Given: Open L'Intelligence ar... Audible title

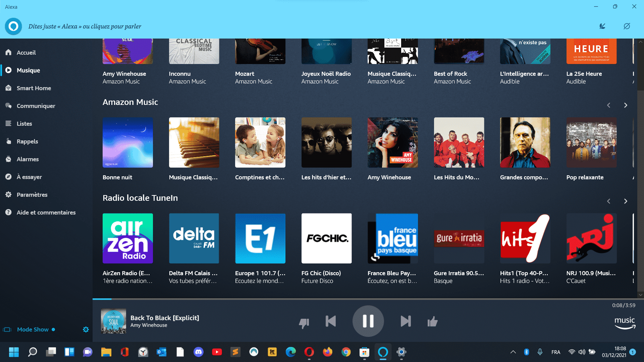Looking at the screenshot, I should (524, 74).
